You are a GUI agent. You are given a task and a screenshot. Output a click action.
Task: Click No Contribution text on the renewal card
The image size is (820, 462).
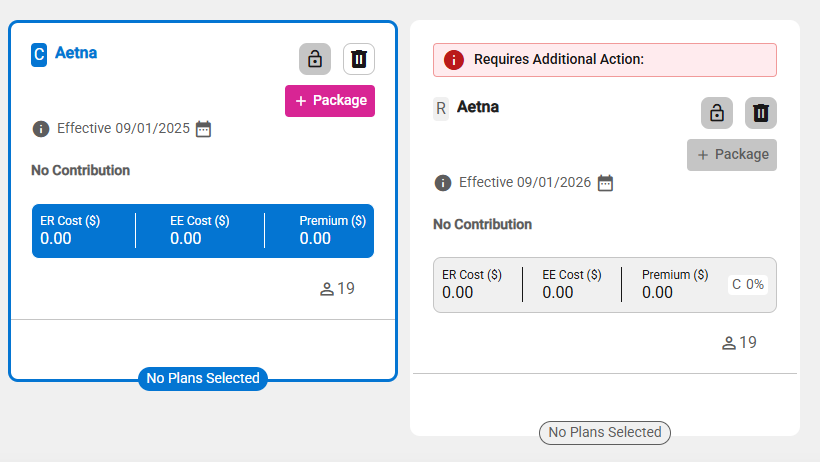click(x=482, y=224)
